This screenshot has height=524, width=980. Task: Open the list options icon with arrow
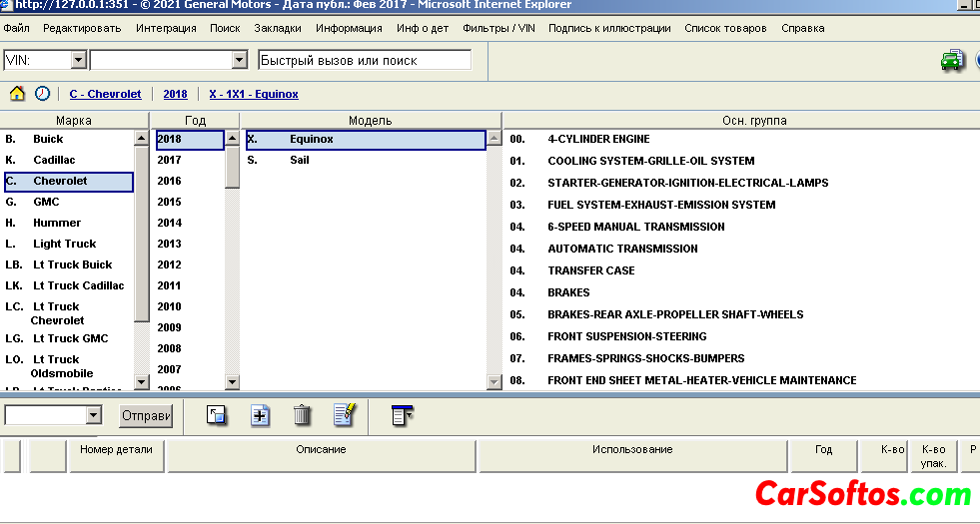coord(402,415)
